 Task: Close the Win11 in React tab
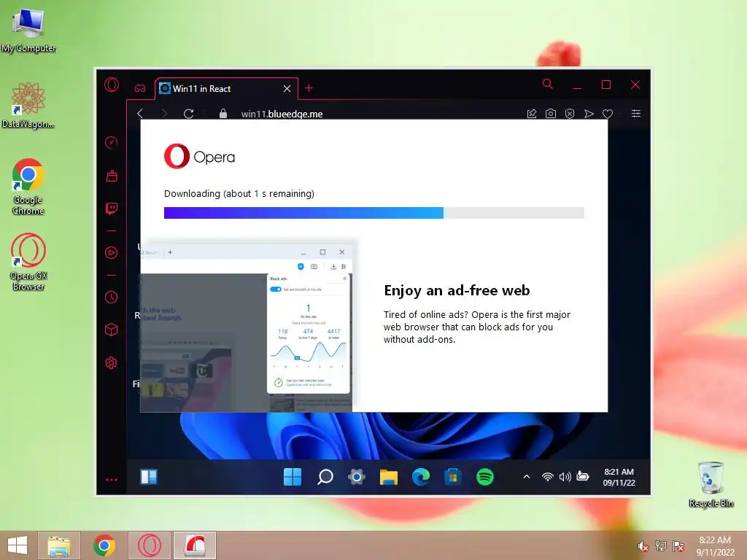coord(287,88)
